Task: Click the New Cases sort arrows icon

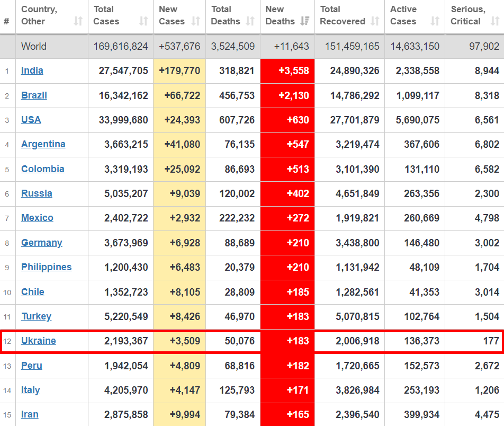Action: point(196,21)
